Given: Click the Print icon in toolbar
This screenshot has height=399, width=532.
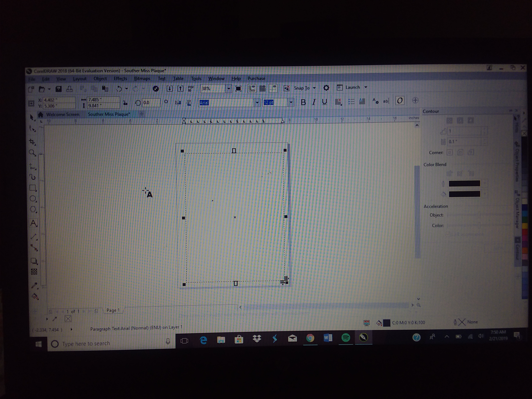Looking at the screenshot, I should pyautogui.click(x=69, y=89).
